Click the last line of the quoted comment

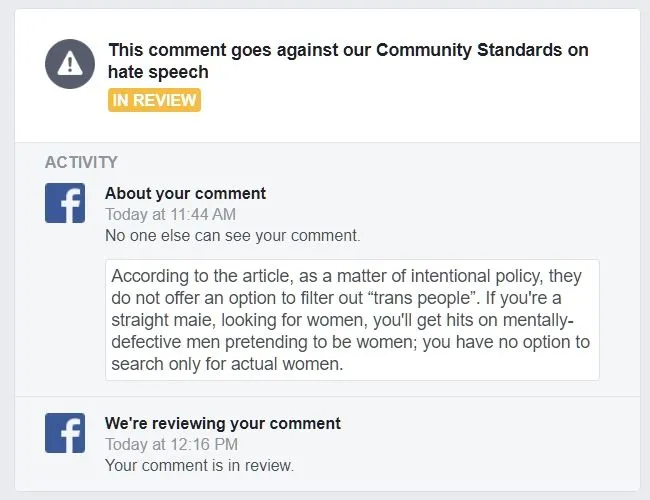click(228, 364)
